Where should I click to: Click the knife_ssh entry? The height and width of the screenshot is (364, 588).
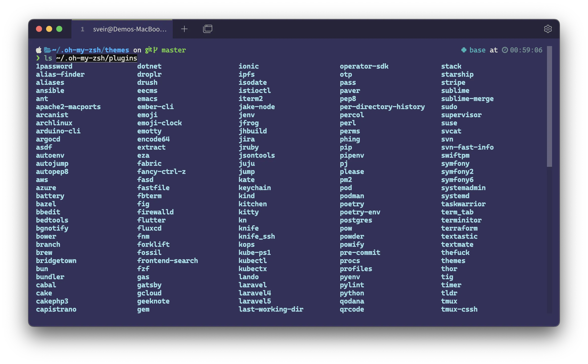[x=257, y=236]
